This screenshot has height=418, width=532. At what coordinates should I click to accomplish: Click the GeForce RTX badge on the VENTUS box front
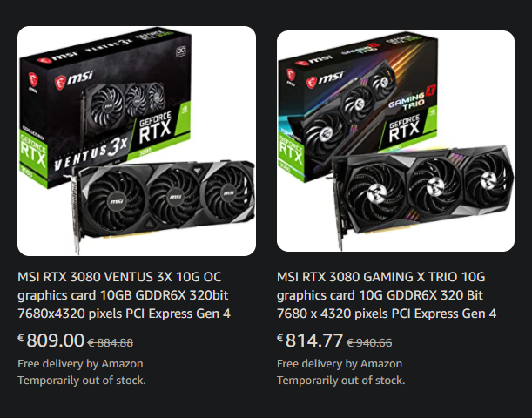click(155, 127)
